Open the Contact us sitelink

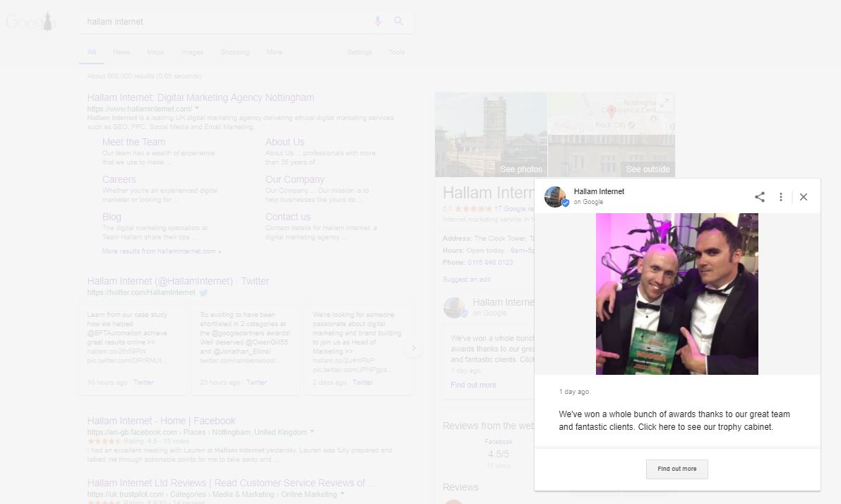288,217
